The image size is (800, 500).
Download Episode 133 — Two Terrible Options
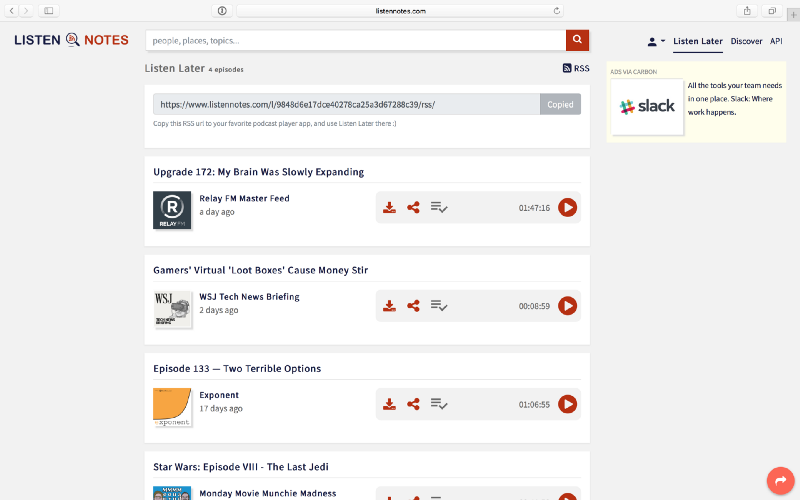tap(389, 405)
